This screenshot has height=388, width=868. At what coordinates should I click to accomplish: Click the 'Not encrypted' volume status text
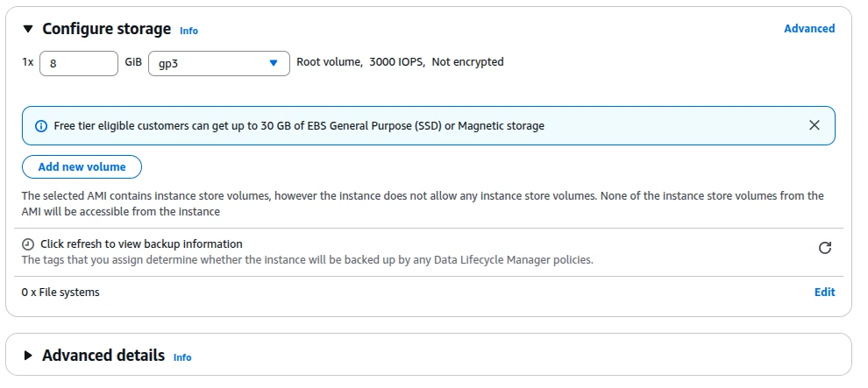468,62
